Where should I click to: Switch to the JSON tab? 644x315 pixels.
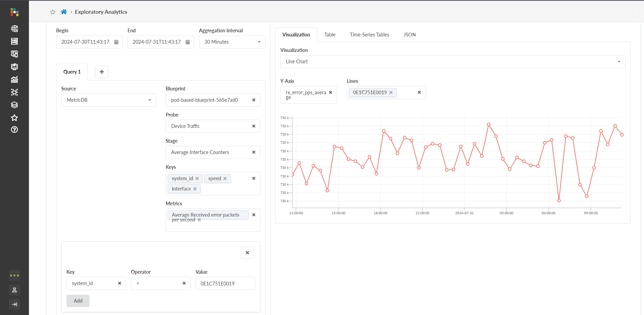click(409, 35)
